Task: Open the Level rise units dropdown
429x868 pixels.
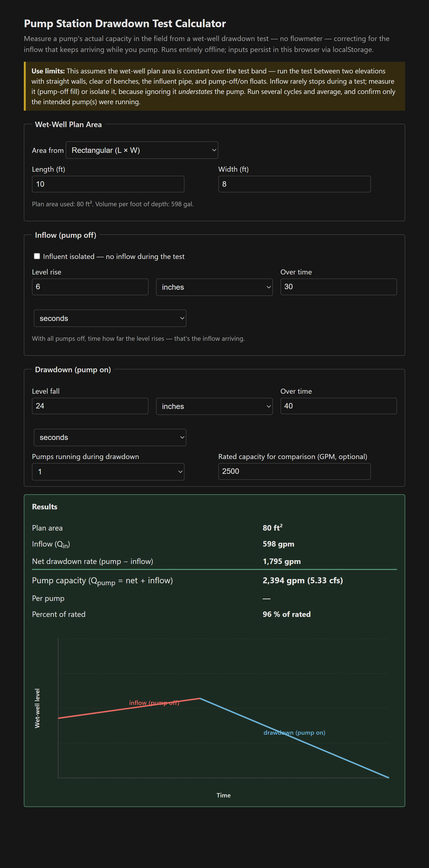Action: 214,287
